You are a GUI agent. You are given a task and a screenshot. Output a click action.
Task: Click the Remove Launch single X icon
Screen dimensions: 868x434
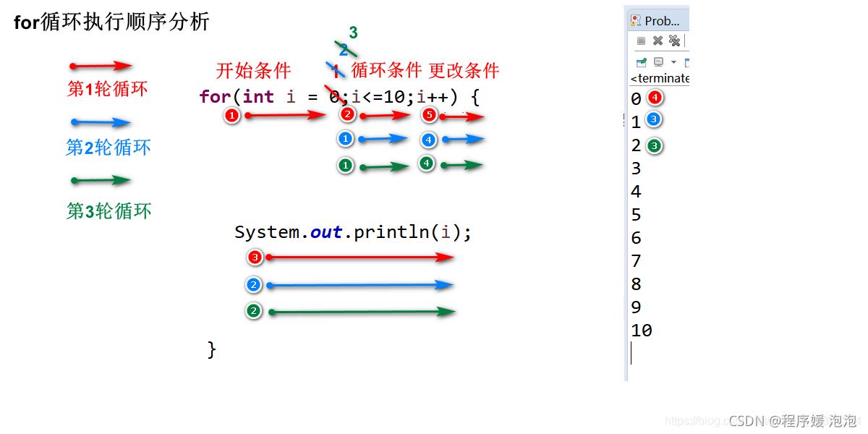pos(658,41)
